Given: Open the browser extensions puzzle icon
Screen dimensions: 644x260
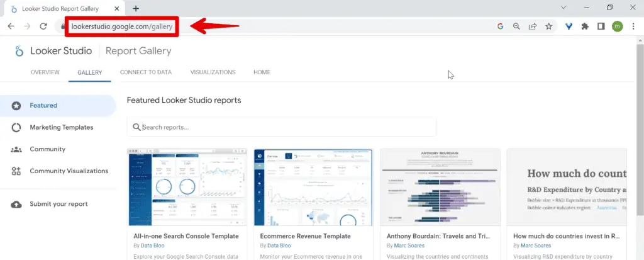Looking at the screenshot, I should click(585, 26).
